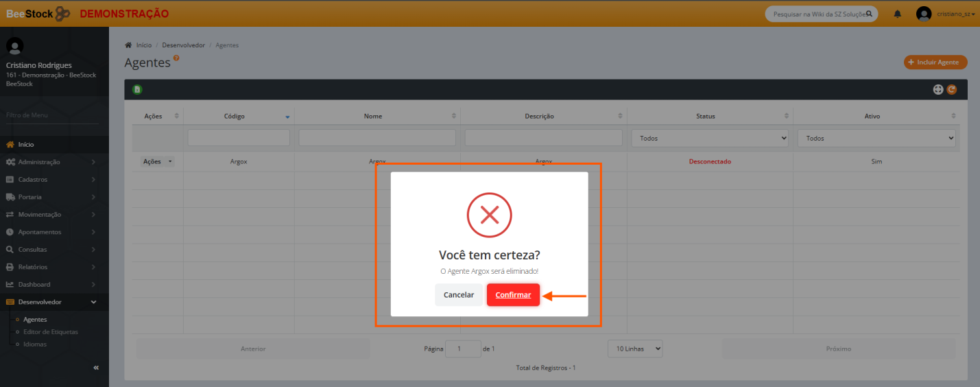Click the green export spreadsheet icon

[137, 90]
